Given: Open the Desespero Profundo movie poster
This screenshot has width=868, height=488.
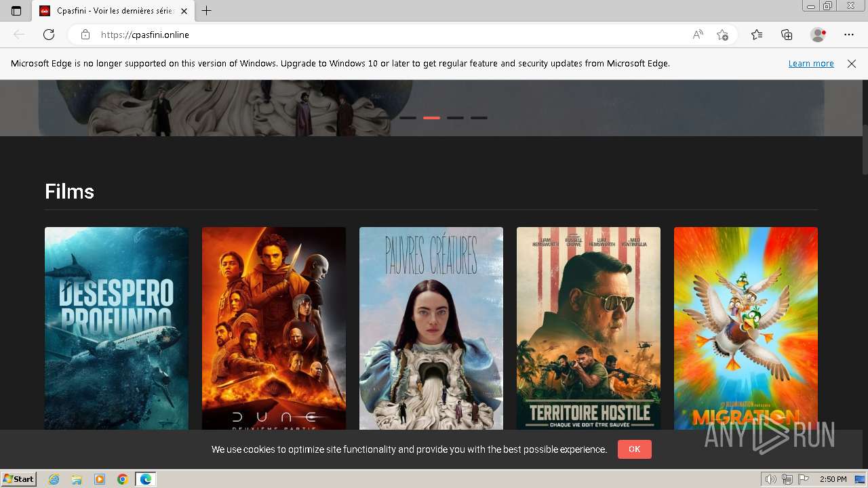Looking at the screenshot, I should click(x=117, y=328).
